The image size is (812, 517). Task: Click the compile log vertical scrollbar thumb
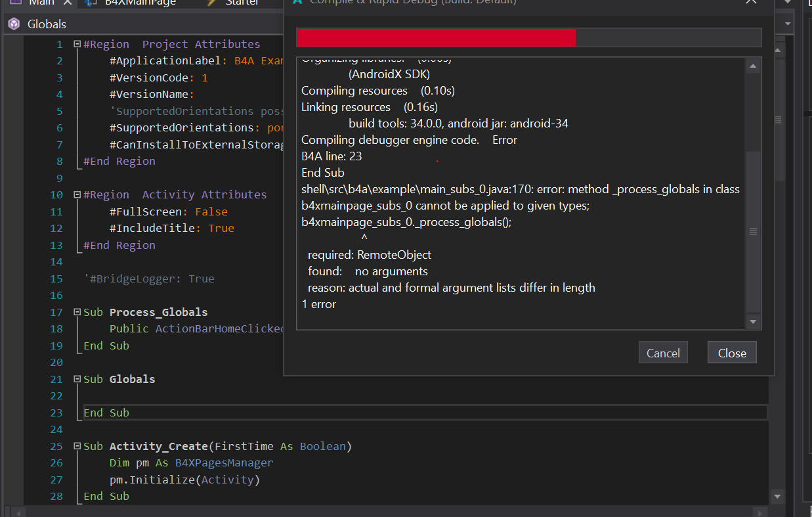(x=753, y=232)
